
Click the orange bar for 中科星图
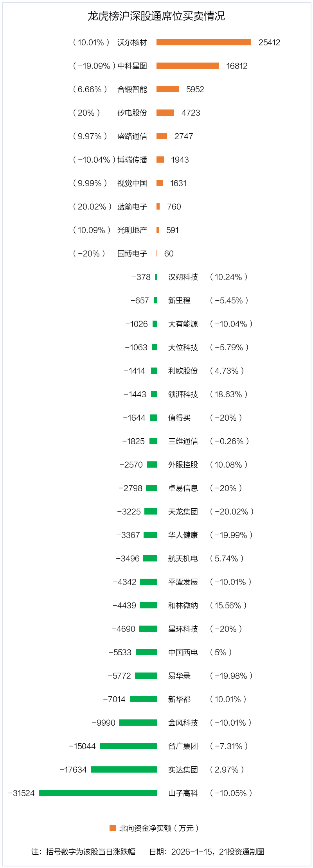pyautogui.click(x=187, y=66)
